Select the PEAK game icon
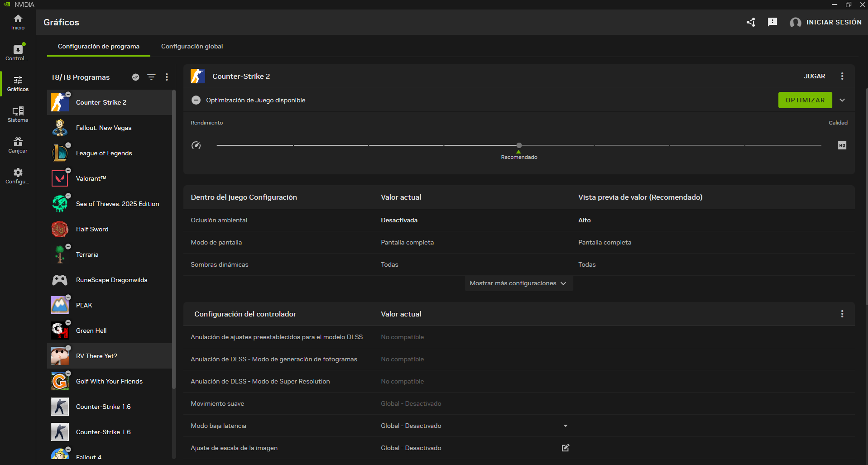Image resolution: width=868 pixels, height=465 pixels. (60, 305)
